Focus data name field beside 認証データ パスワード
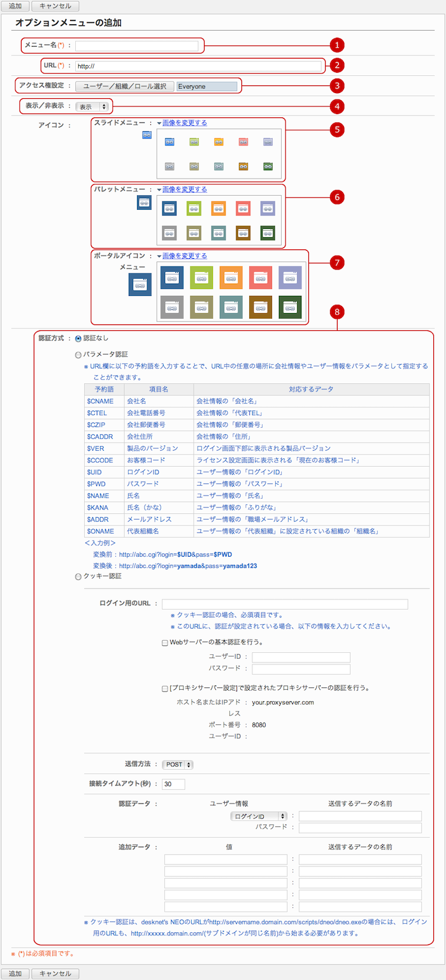 coord(360,828)
